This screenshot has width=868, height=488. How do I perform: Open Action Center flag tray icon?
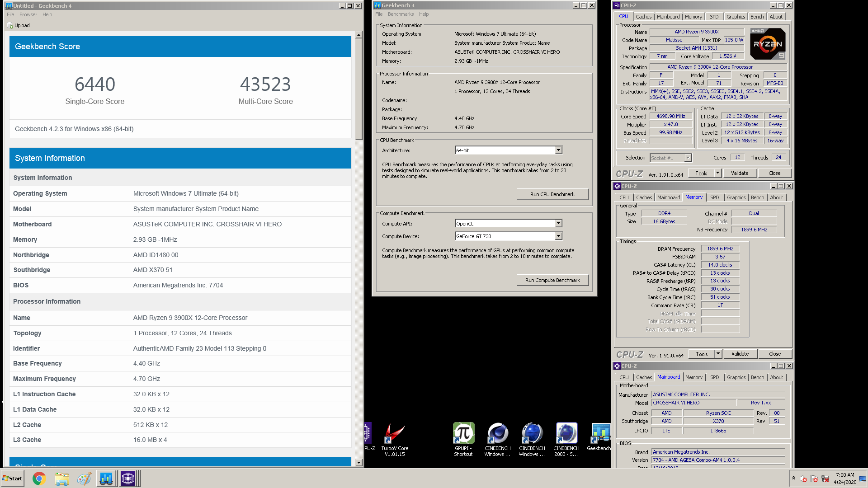click(x=814, y=479)
